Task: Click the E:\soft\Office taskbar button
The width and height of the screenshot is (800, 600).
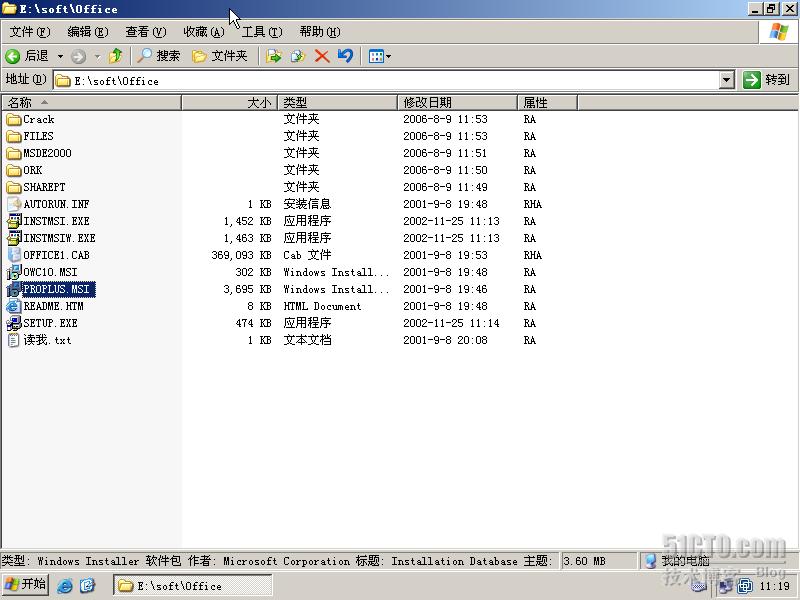Action: (x=193, y=585)
